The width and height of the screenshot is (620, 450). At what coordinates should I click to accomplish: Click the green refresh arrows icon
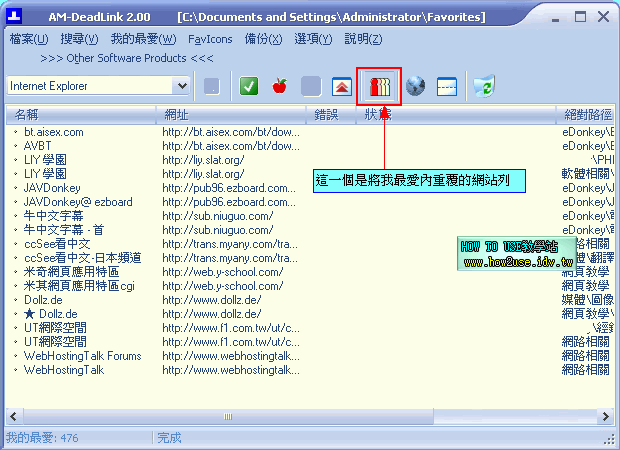coord(484,86)
